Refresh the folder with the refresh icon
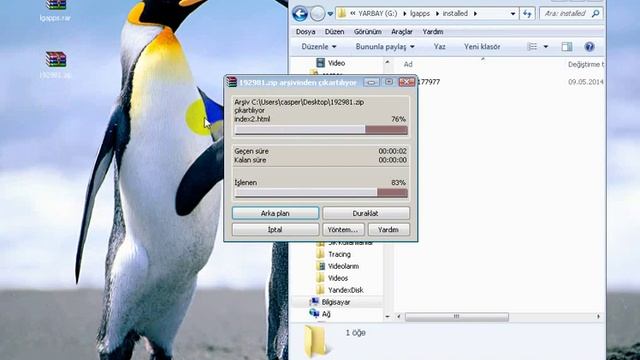640x360 pixels. tap(527, 14)
